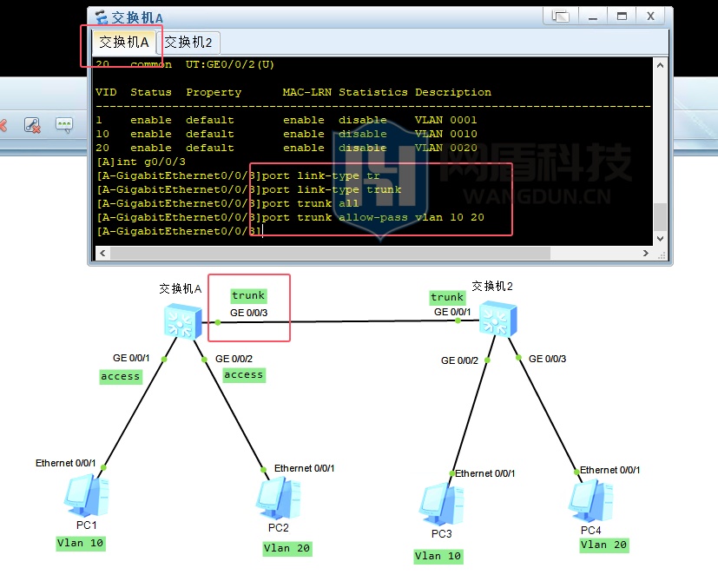
Task: Click the terminal line 'port trunk allow-pass vlan 10 20'
Action: [372, 217]
